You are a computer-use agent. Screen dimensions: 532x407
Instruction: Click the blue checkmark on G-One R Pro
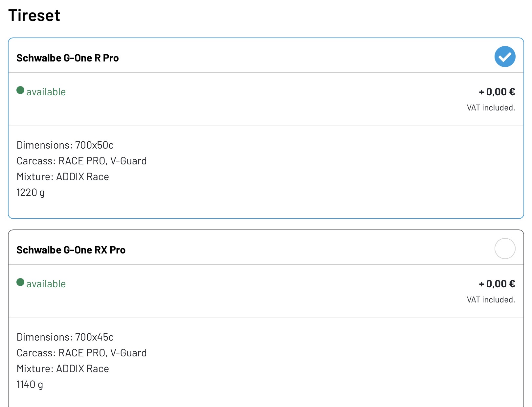505,57
